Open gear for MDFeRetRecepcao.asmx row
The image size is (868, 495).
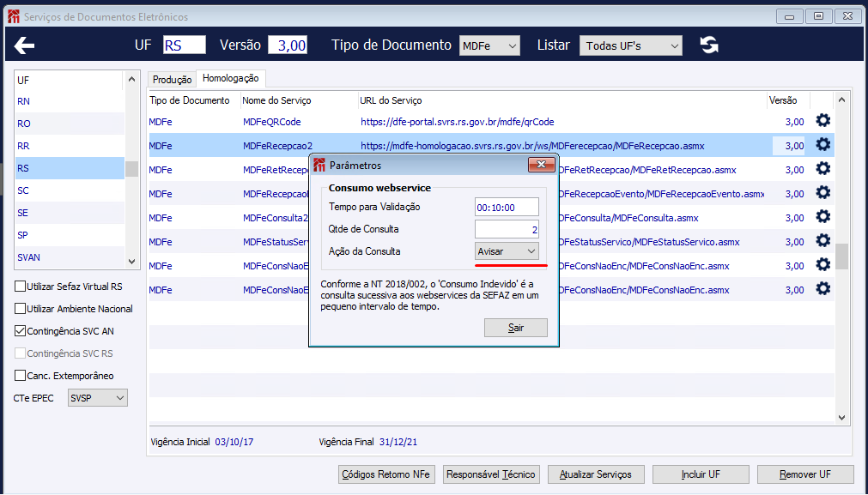[823, 169]
